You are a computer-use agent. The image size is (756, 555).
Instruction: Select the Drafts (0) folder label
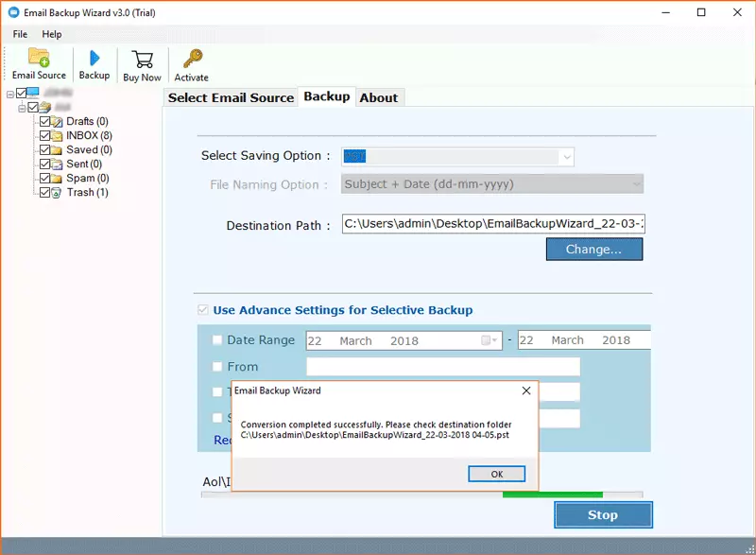(87, 121)
